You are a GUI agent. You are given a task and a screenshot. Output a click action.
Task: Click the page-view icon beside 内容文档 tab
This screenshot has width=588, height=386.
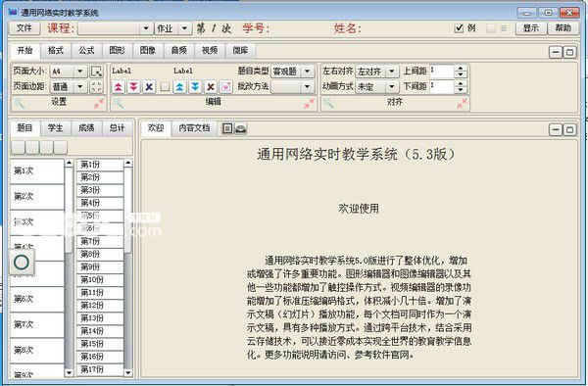click(227, 128)
